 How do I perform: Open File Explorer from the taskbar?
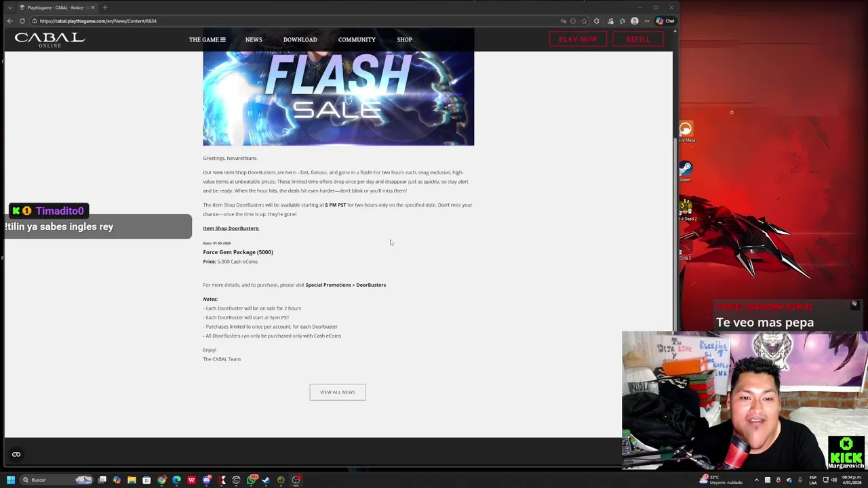click(132, 480)
